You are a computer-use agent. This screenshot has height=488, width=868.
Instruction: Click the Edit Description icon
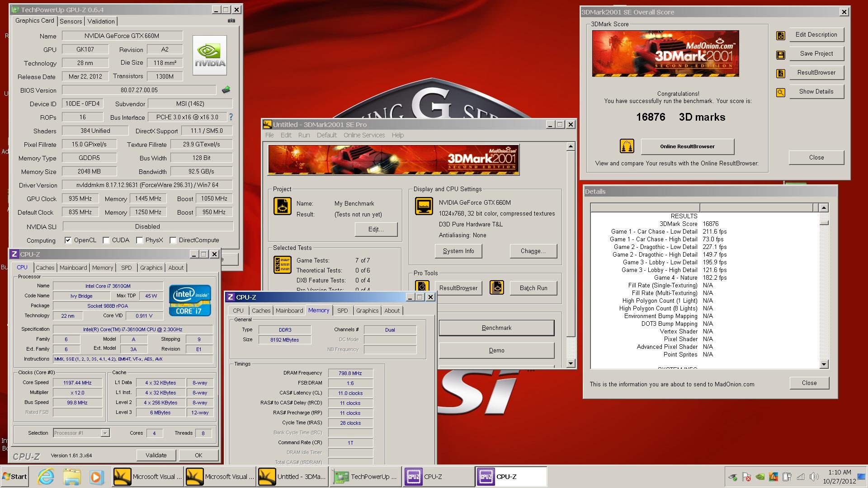(x=781, y=36)
